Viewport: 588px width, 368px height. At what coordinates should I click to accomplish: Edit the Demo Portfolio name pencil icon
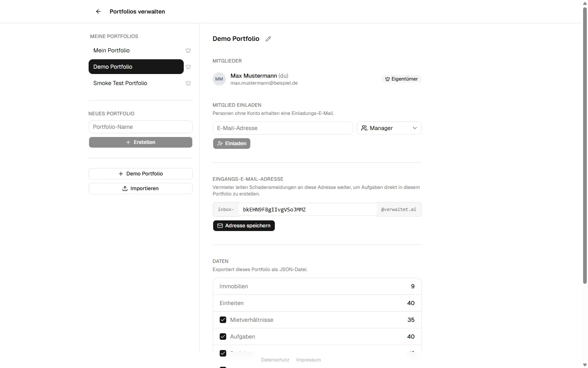click(x=268, y=39)
